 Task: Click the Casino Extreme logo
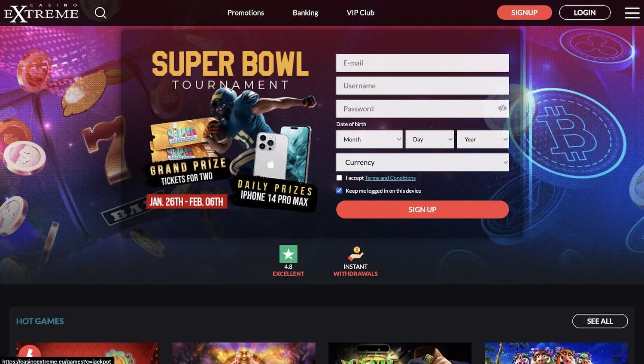[x=41, y=13]
